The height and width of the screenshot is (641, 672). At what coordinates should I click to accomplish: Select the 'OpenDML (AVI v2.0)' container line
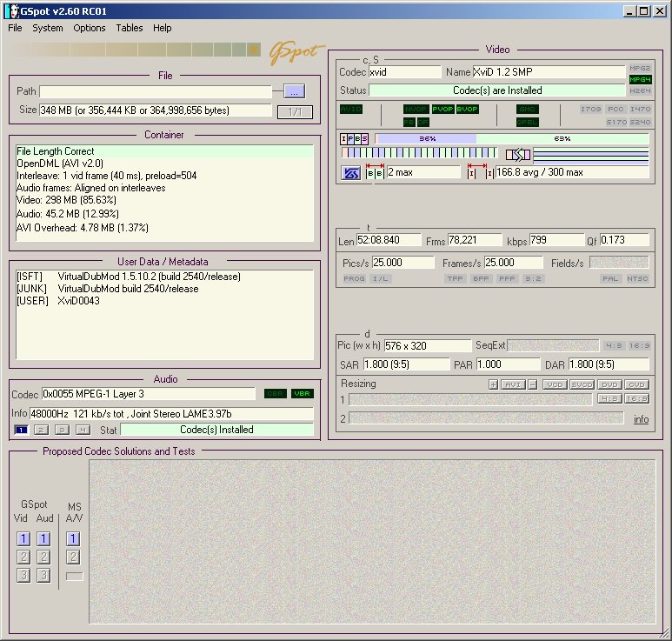164,164
